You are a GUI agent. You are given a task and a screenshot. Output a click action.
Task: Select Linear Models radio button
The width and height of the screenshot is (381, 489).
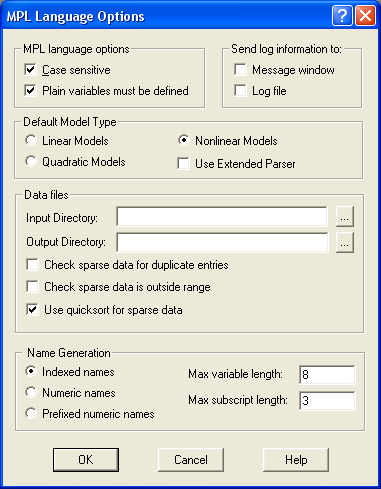(x=31, y=140)
